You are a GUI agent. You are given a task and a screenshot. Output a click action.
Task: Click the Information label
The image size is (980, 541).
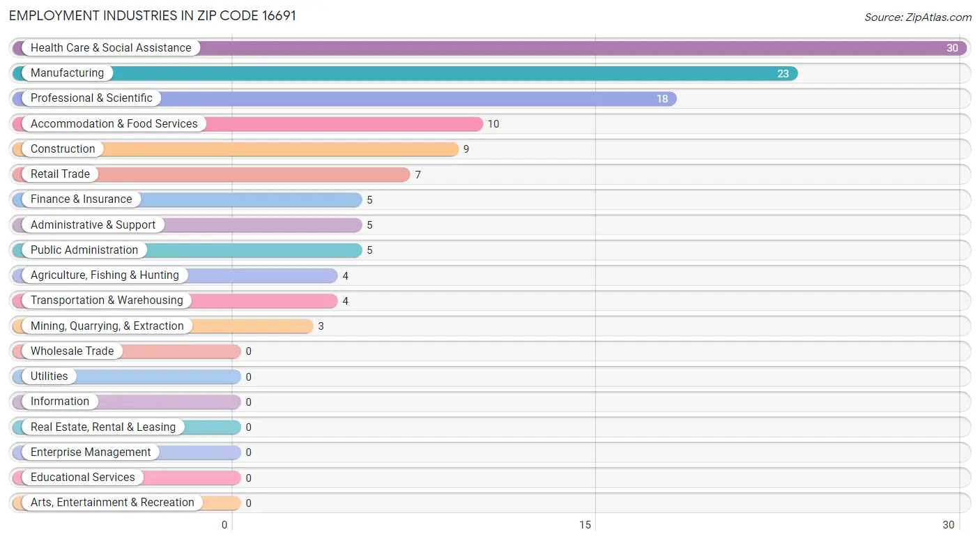click(x=60, y=402)
